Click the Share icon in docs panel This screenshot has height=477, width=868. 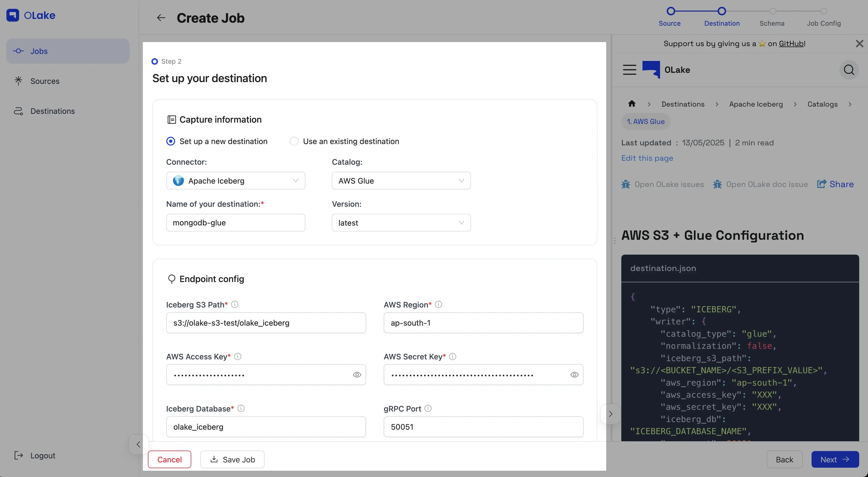coord(821,184)
